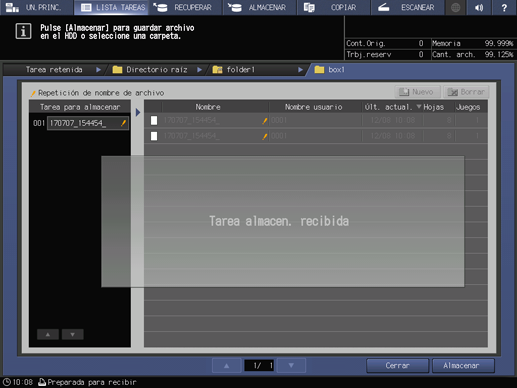Move up in the Tarea para almacenar list

point(48,334)
